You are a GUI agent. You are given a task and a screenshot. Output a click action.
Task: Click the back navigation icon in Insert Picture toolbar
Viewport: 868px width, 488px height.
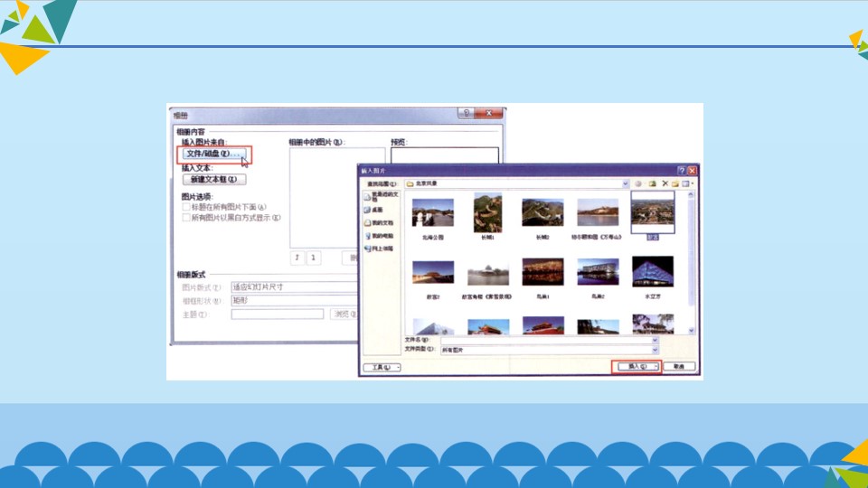click(x=638, y=183)
